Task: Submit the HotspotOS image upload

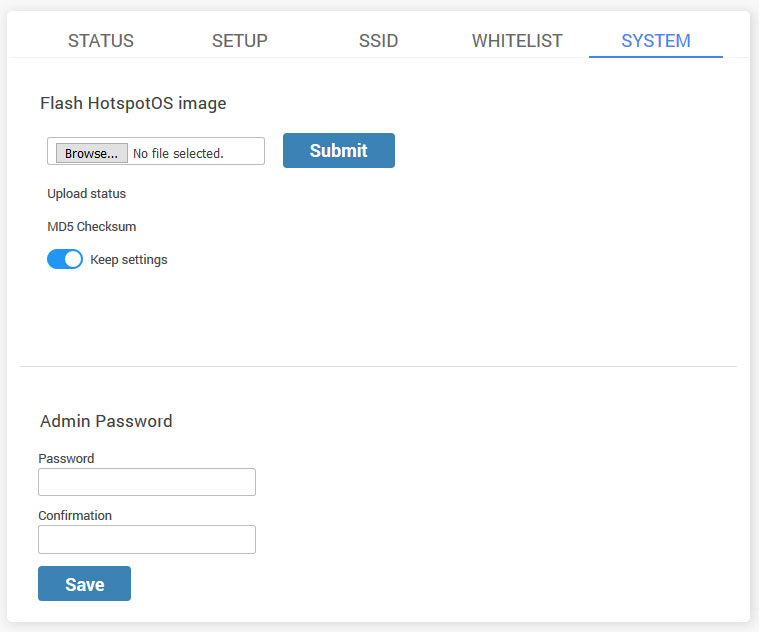Action: (x=339, y=150)
